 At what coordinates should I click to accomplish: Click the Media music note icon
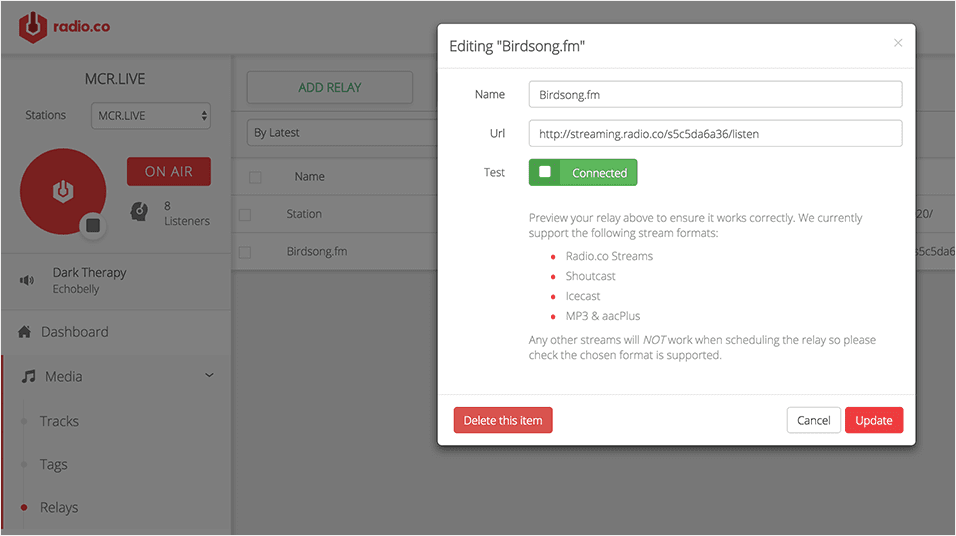pyautogui.click(x=28, y=377)
